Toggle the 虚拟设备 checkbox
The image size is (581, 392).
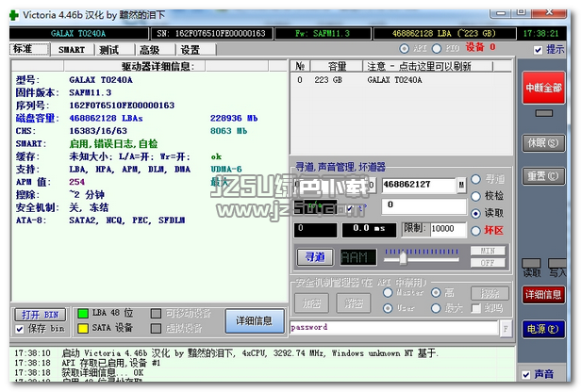156,328
